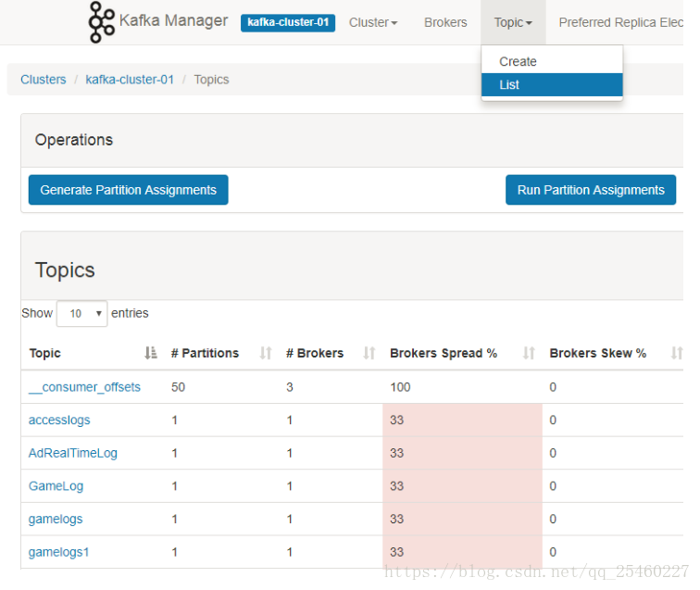Click the # Brokers column header
The image size is (700, 590).
pyautogui.click(x=315, y=353)
